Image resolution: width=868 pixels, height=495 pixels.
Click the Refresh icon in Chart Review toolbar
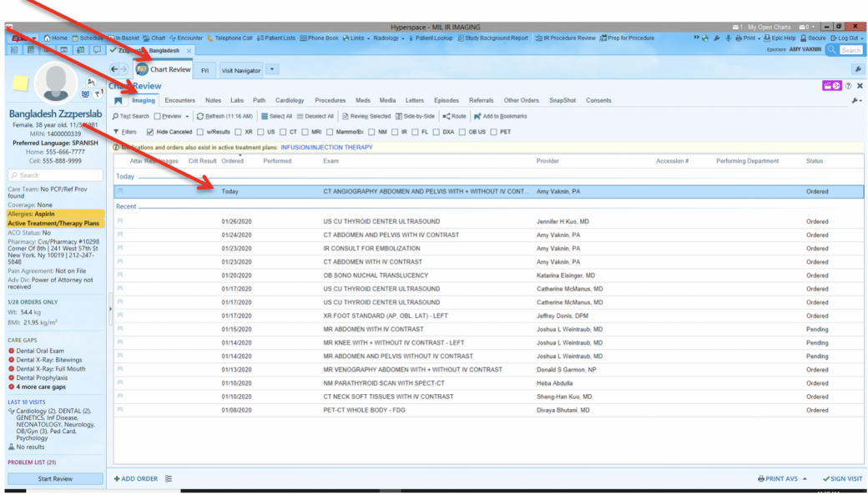tap(200, 116)
